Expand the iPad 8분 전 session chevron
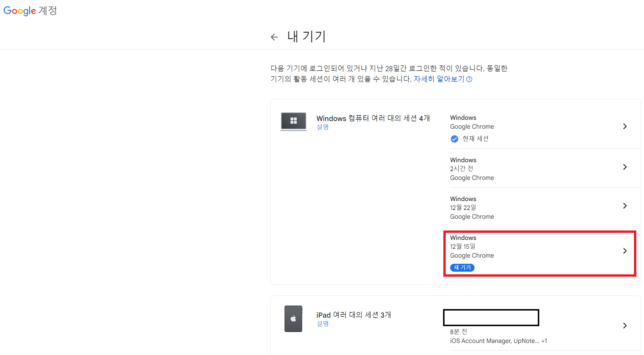Viewport: 644px width, 355px height. [625, 326]
